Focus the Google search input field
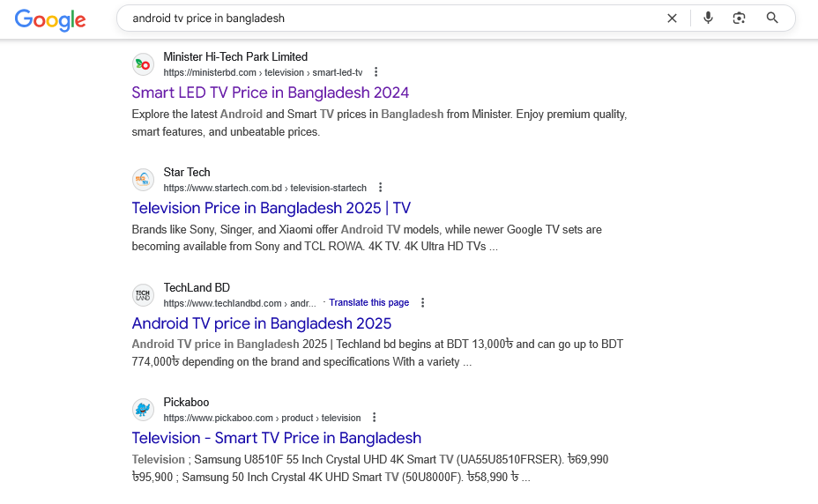 [388, 19]
